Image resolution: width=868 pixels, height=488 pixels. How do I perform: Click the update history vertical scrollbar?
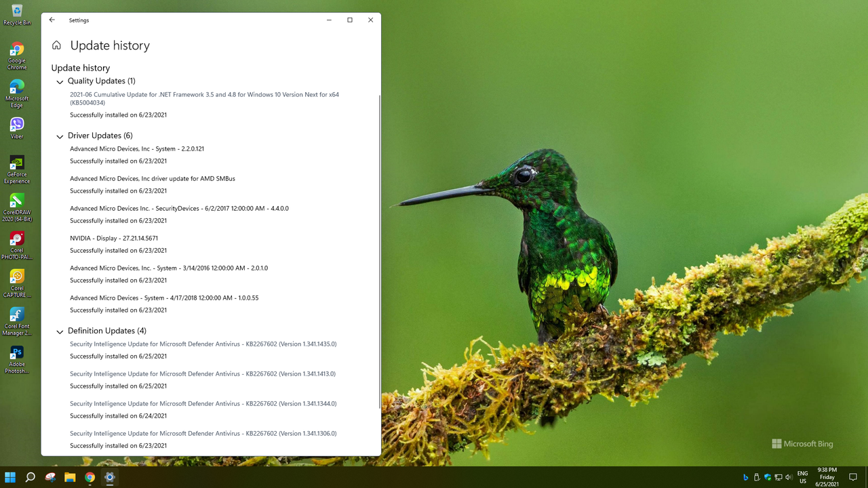(379, 251)
